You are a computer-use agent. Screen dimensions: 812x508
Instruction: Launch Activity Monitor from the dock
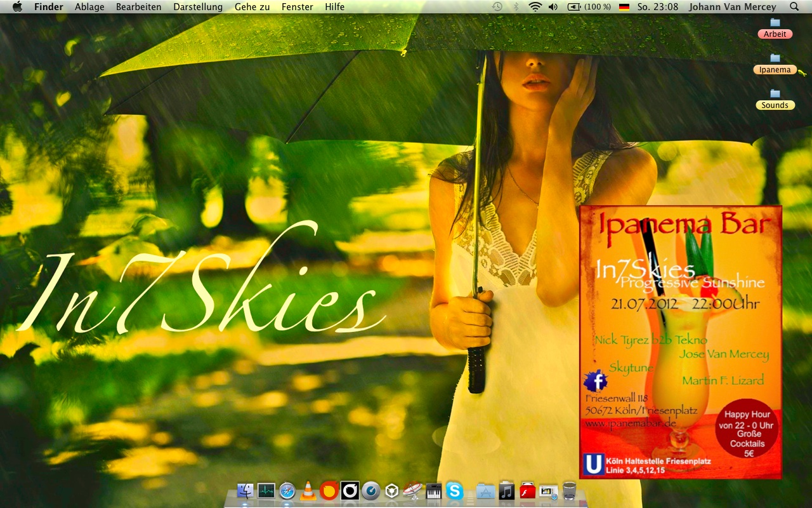pyautogui.click(x=266, y=491)
